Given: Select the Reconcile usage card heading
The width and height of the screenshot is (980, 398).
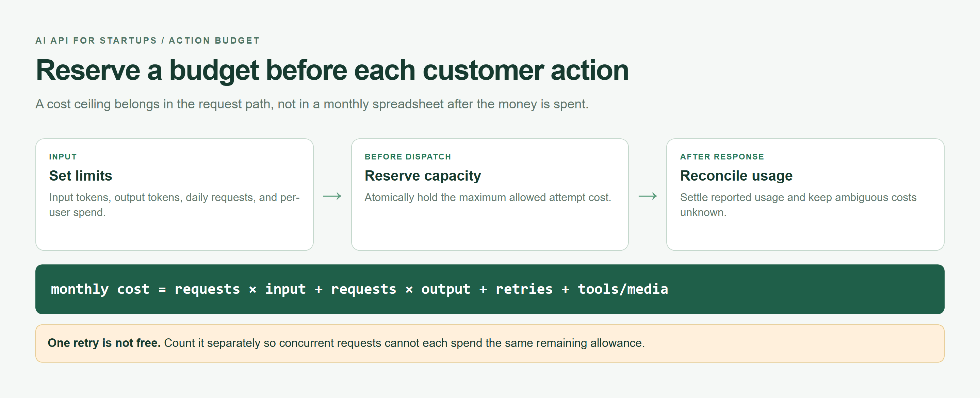Looking at the screenshot, I should [736, 175].
